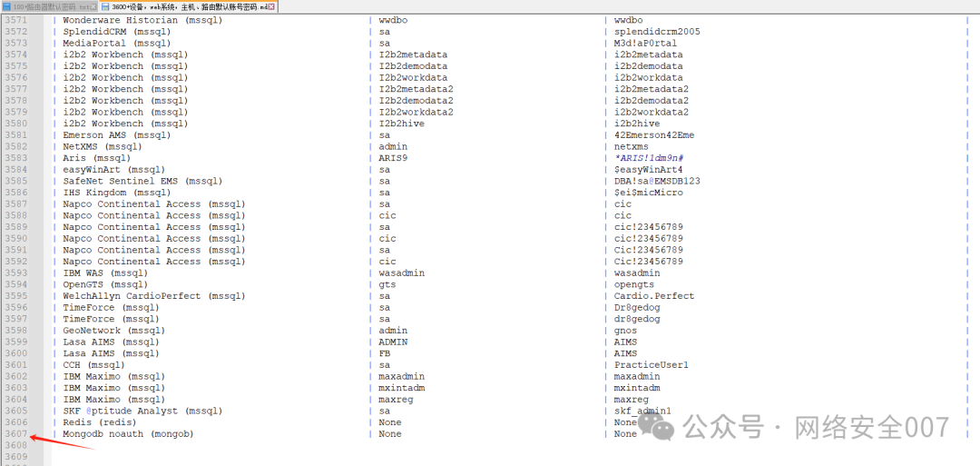Click the password "PracticeUser1"
The image size is (980, 466).
point(652,364)
